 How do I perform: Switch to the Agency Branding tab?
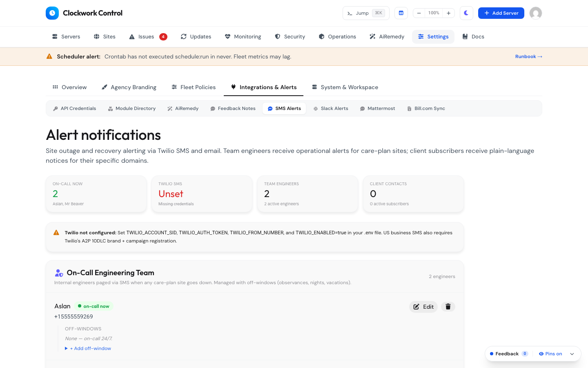129,87
